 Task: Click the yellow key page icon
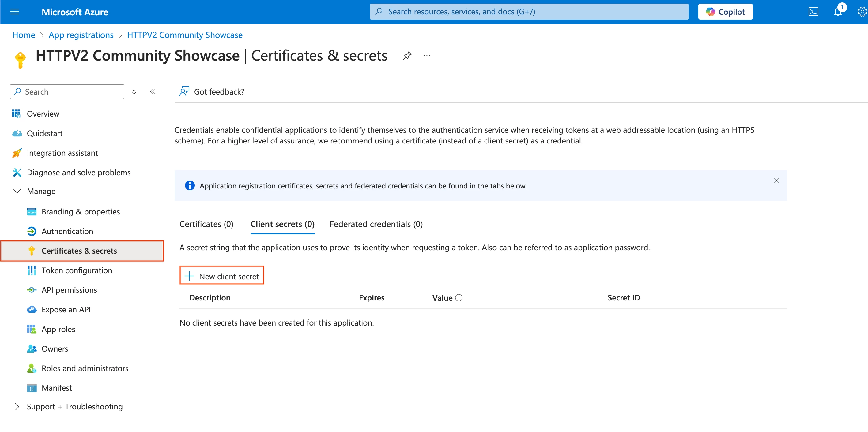point(20,60)
